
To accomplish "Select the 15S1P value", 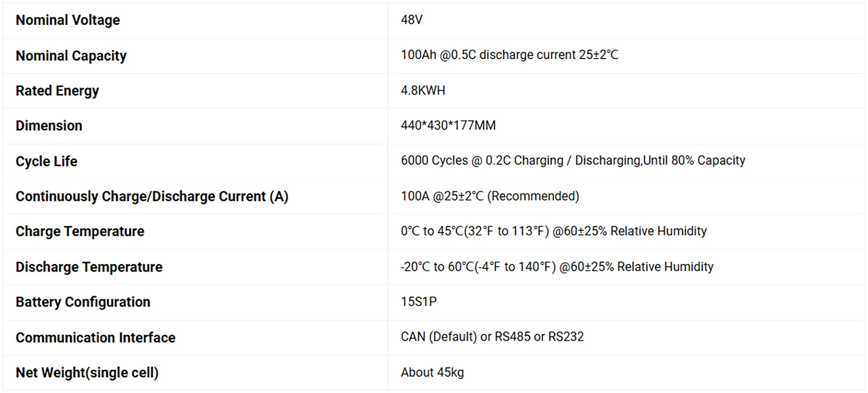I will click(x=419, y=302).
